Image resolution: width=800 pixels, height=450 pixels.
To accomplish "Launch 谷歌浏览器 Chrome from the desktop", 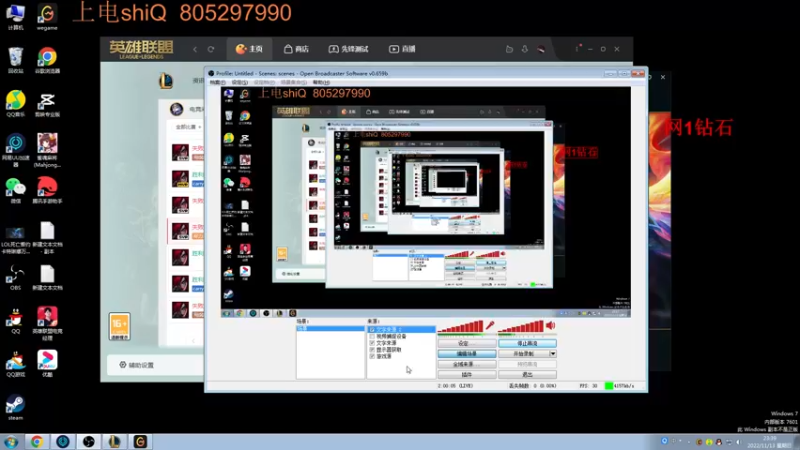I will [x=47, y=60].
